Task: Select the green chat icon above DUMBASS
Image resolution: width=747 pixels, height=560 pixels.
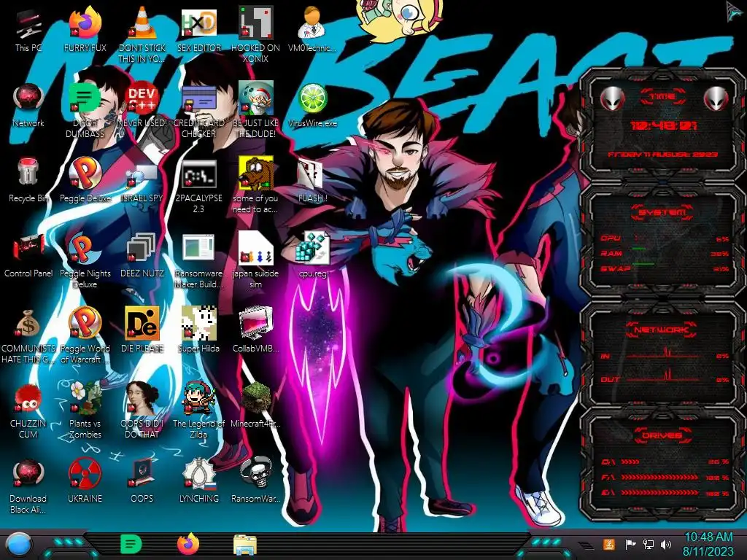Action: 85,98
